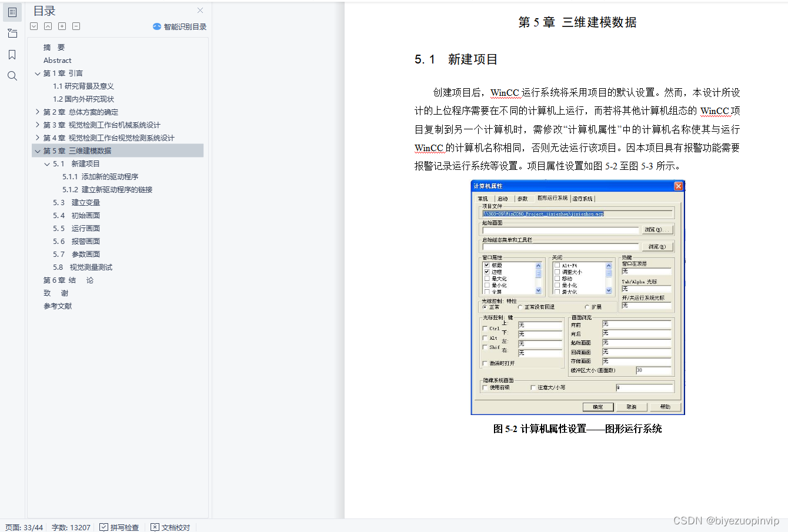Select 第1章 引言 in the outline
Image resolution: width=788 pixels, height=532 pixels.
(x=63, y=73)
